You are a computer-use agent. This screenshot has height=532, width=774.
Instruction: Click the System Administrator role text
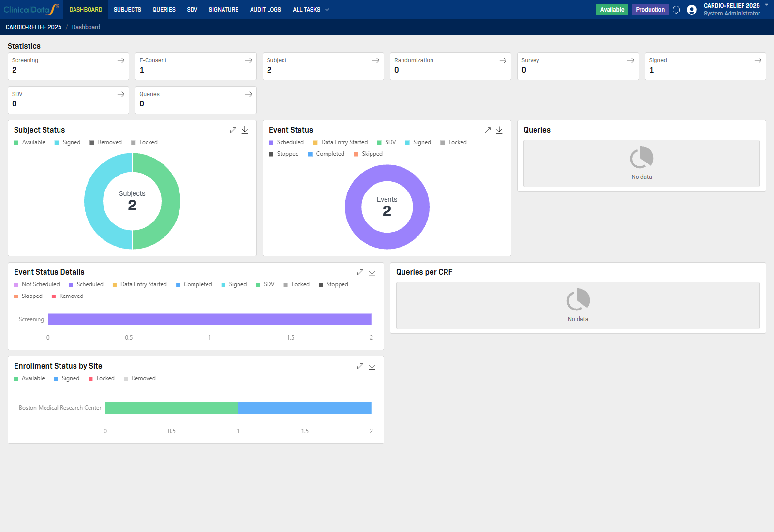731,14
